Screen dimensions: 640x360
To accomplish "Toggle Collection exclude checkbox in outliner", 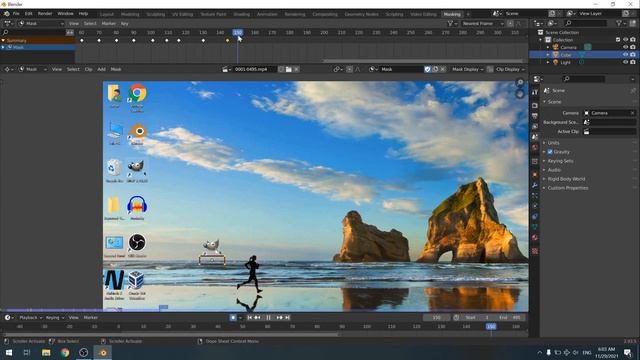I will tap(618, 40).
